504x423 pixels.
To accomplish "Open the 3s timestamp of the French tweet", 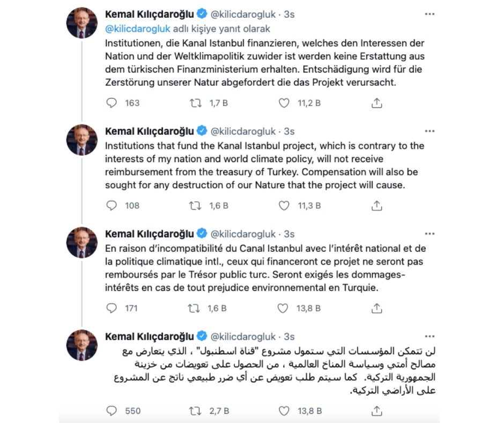I will (289, 234).
